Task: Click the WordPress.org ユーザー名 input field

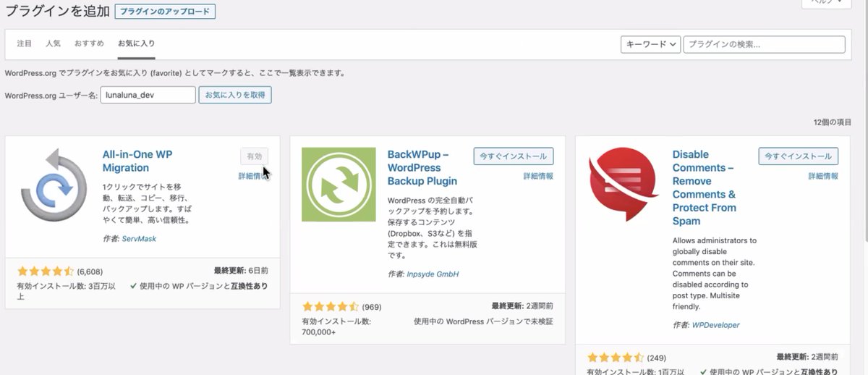Action: [x=148, y=95]
